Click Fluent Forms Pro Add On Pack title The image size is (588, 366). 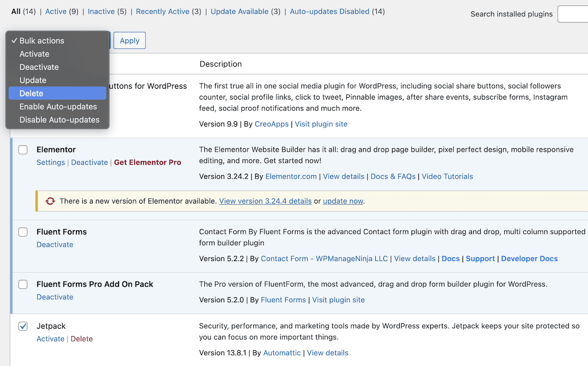coord(95,284)
